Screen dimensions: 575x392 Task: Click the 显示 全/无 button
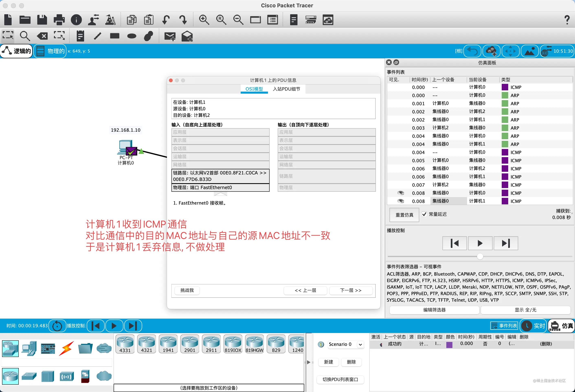[526, 310]
